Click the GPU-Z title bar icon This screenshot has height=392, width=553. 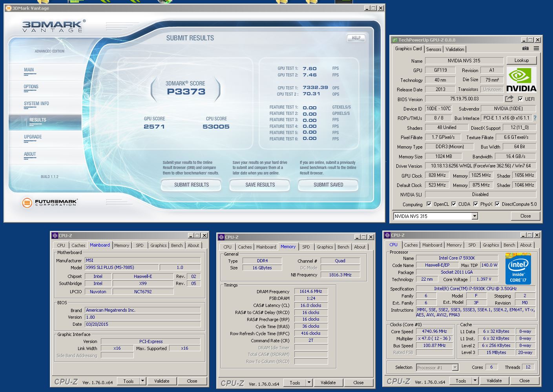[395, 40]
